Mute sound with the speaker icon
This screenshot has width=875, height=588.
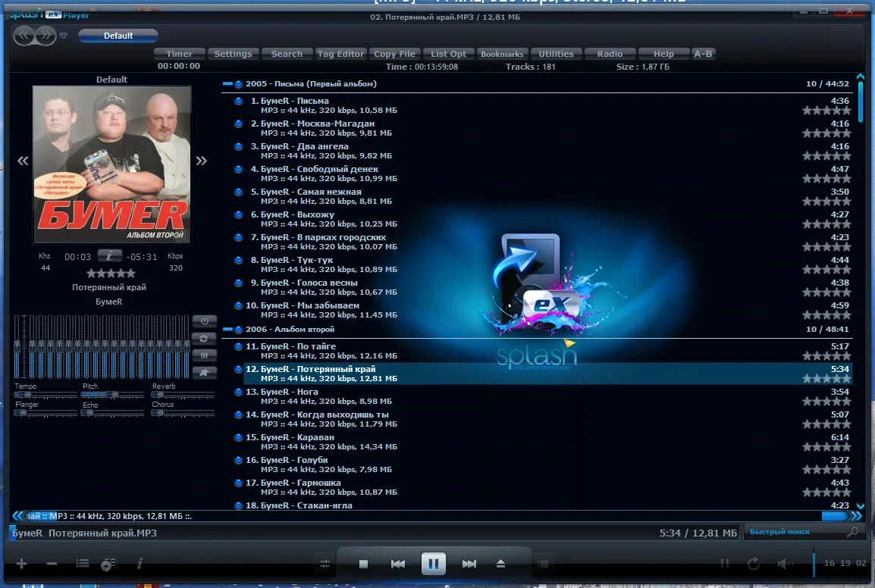tap(786, 564)
